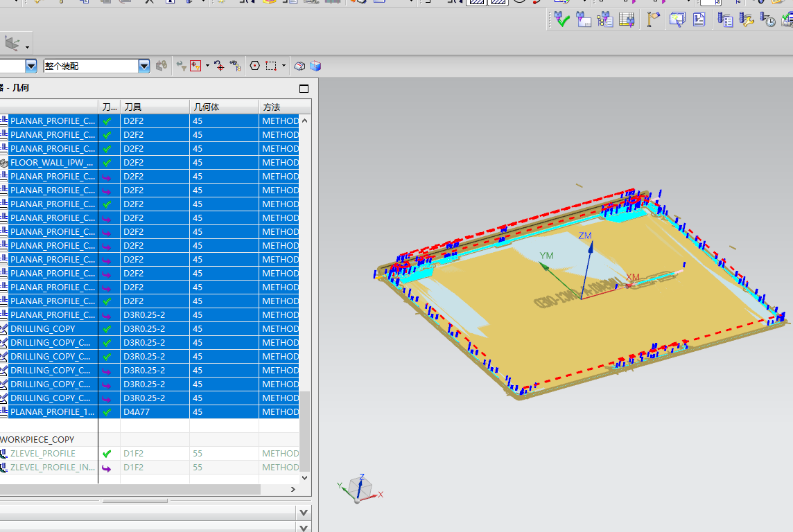Click the tool with clock icon
793x532 pixels.
(x=767, y=20)
